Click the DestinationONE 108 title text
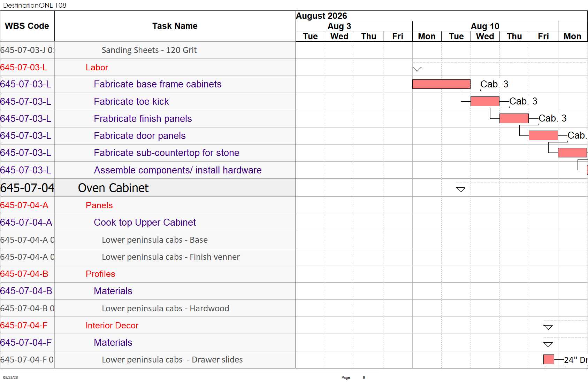 (x=35, y=5)
